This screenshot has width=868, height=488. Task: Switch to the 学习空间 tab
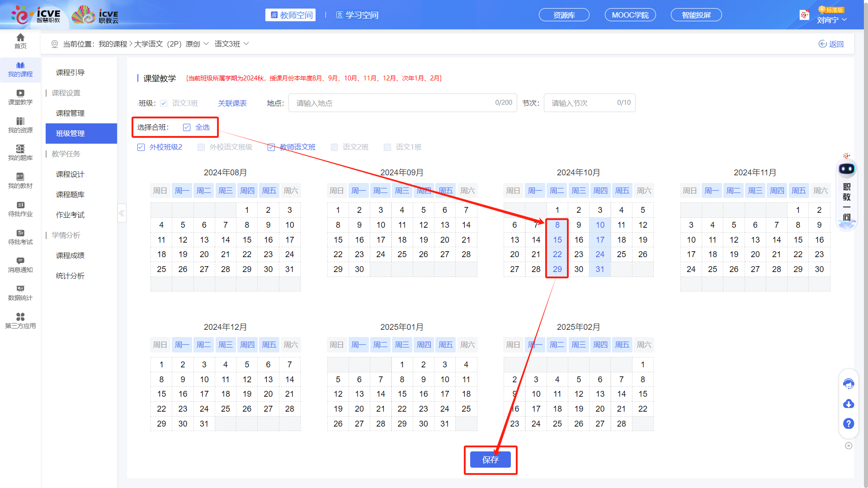pyautogui.click(x=357, y=14)
